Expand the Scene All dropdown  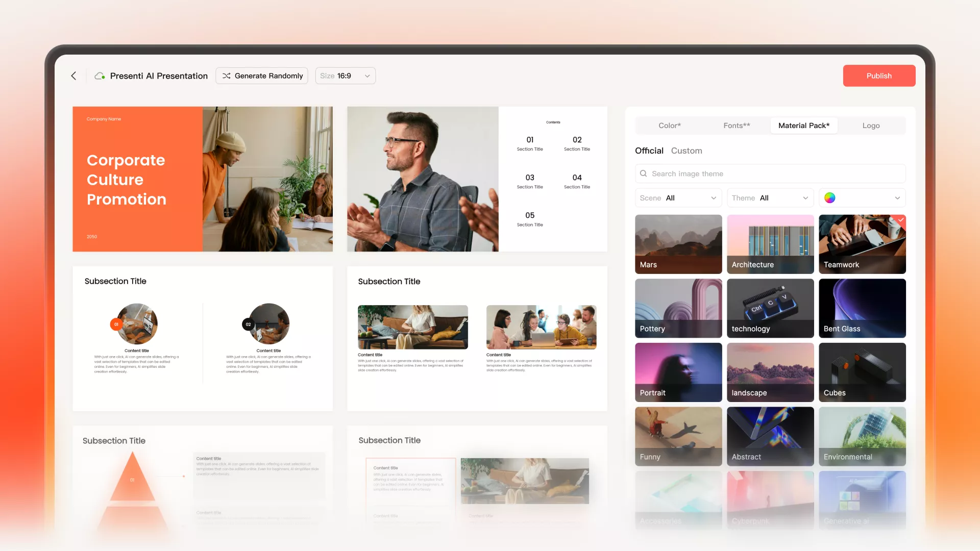[x=678, y=198]
